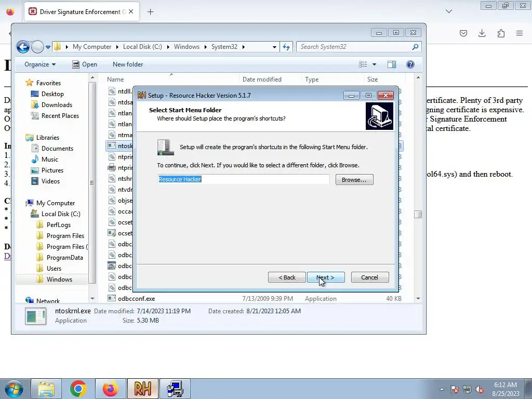This screenshot has height=399, width=532.
Task: Open a new Firefox tab
Action: point(150,12)
